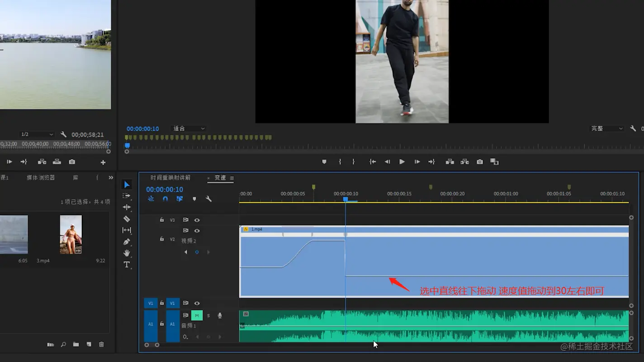This screenshot has height=362, width=644.
Task: Open timeline display settings wrench
Action: point(208,199)
